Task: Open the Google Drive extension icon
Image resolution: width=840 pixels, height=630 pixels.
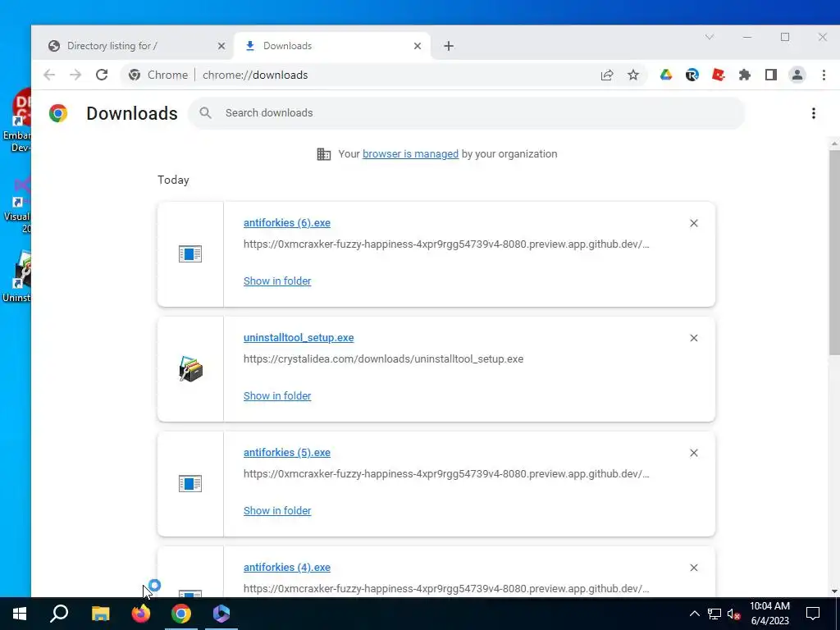Action: click(666, 75)
